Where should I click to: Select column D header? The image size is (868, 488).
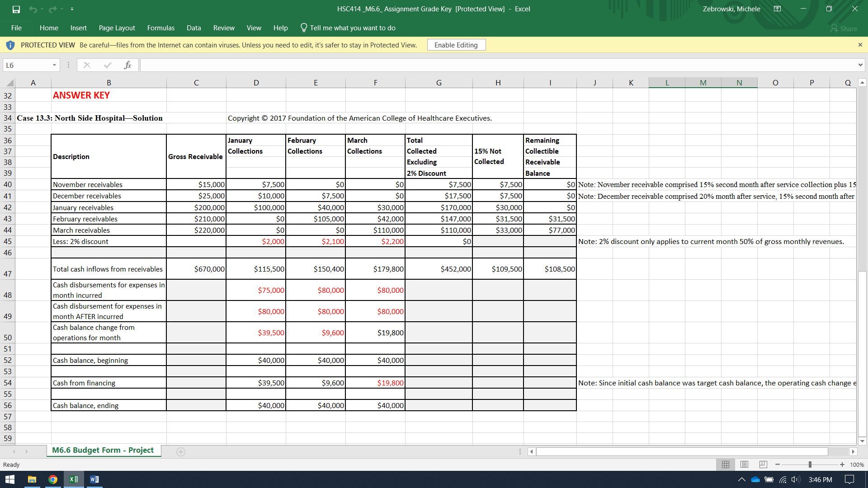(x=256, y=83)
